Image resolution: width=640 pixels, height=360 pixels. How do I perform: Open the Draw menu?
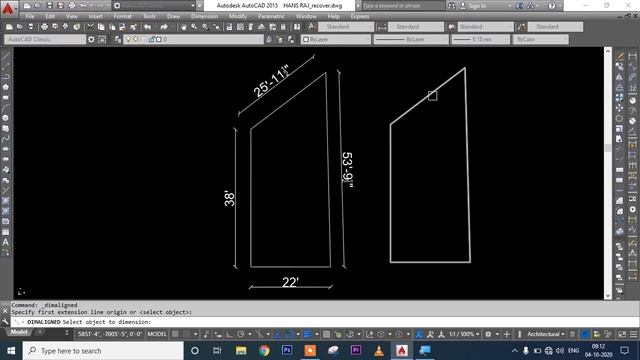[x=173, y=16]
